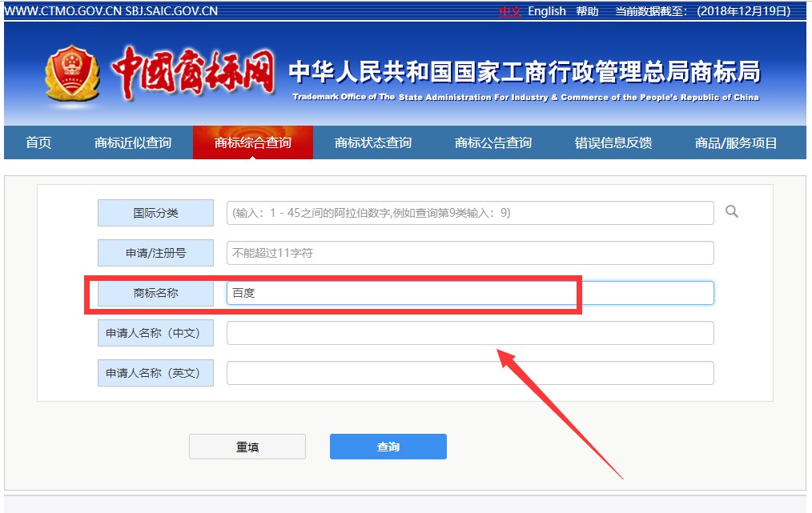Switch to the 首页 tab
The width and height of the screenshot is (812, 513).
pyautogui.click(x=39, y=142)
